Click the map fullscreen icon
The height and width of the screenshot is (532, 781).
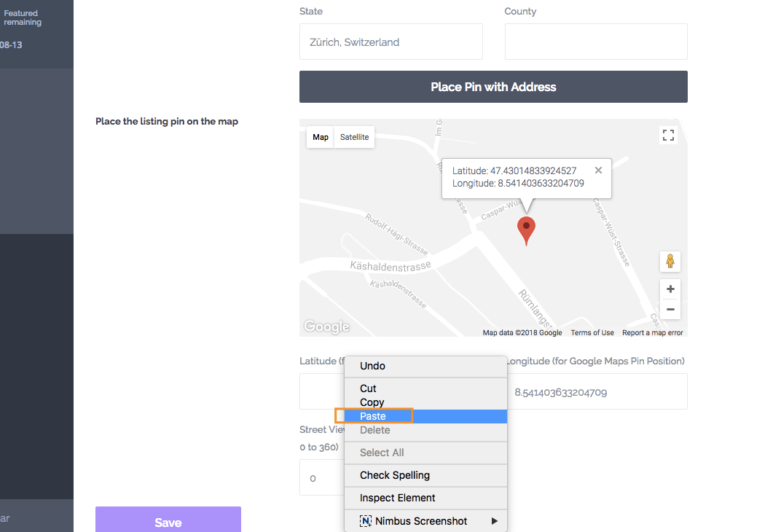[668, 135]
